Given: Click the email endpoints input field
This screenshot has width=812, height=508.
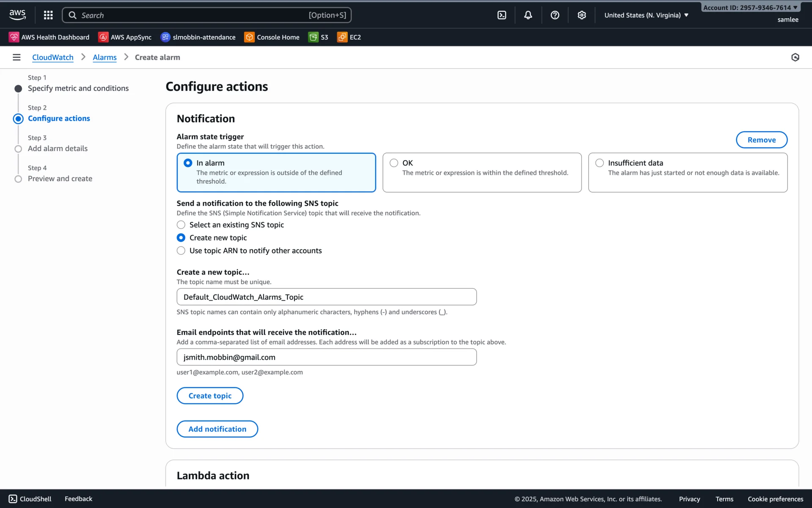Looking at the screenshot, I should tap(326, 357).
